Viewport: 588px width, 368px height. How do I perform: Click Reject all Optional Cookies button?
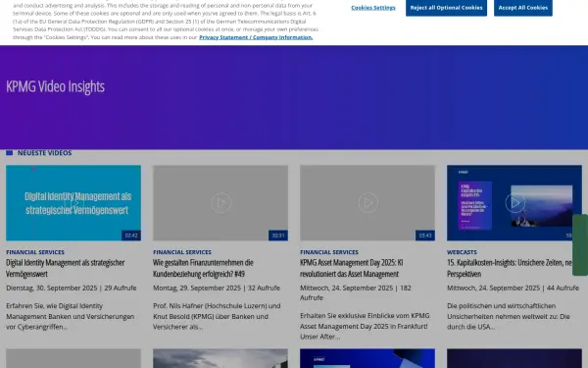[x=446, y=8]
